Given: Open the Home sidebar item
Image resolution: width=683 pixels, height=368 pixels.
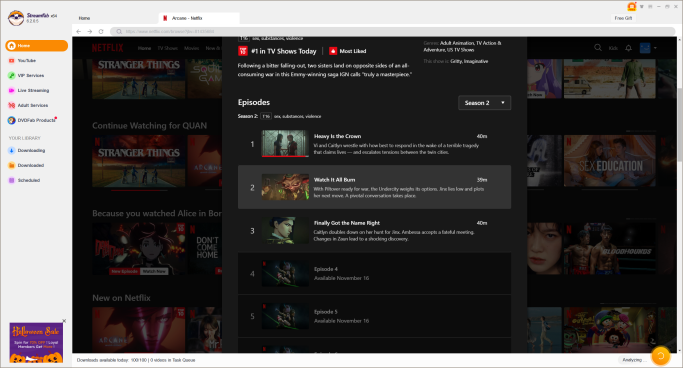Looking at the screenshot, I should tap(37, 46).
